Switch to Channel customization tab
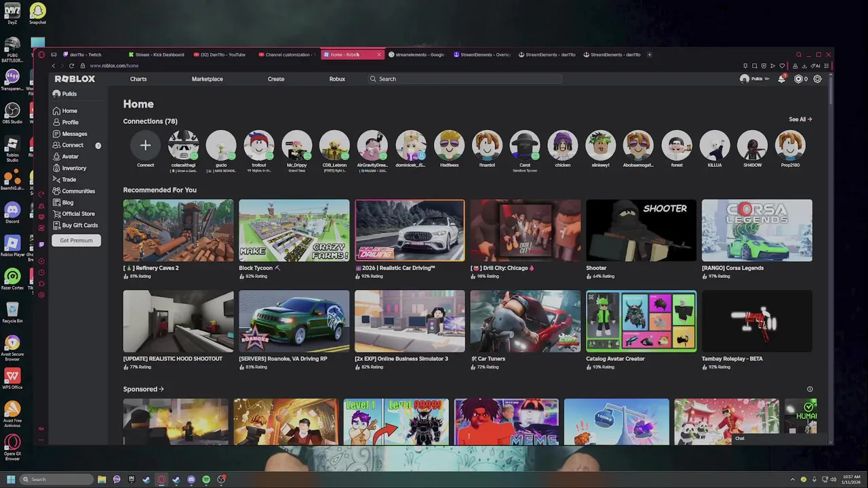 pos(288,54)
